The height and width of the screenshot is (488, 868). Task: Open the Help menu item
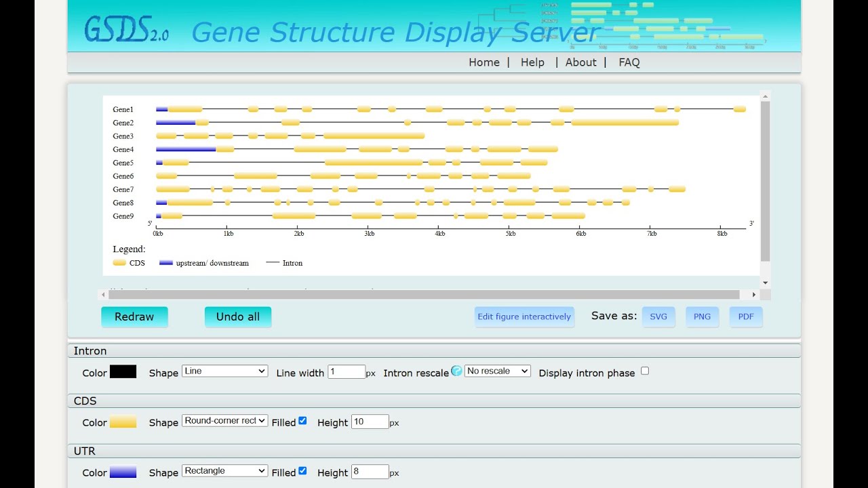[532, 62]
